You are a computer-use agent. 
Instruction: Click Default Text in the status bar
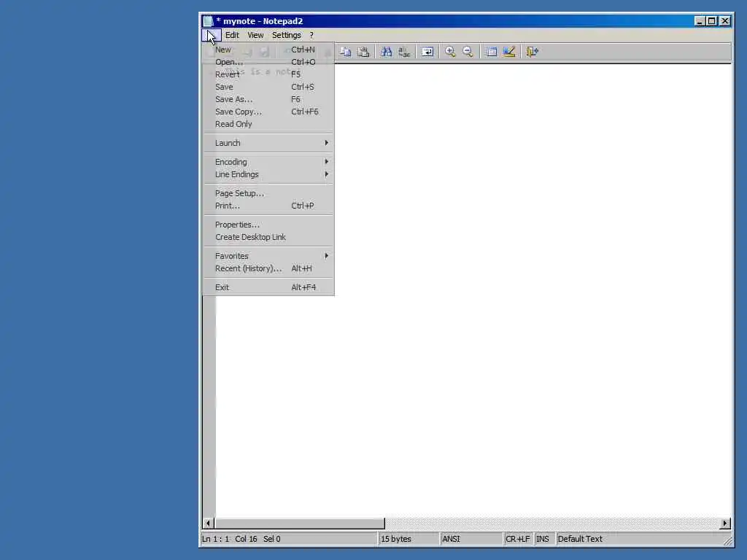640,539
